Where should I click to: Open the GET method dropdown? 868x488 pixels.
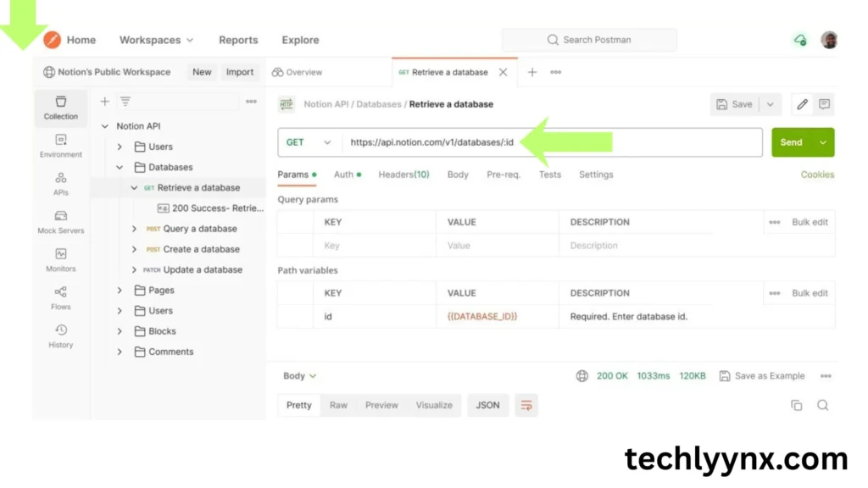(x=309, y=142)
